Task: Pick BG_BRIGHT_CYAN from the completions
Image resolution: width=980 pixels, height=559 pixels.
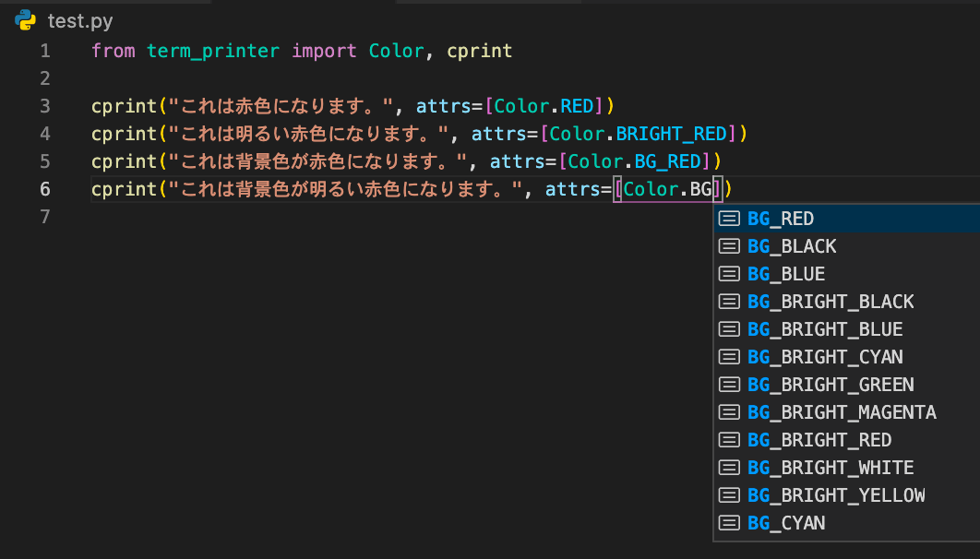Action: click(847, 357)
